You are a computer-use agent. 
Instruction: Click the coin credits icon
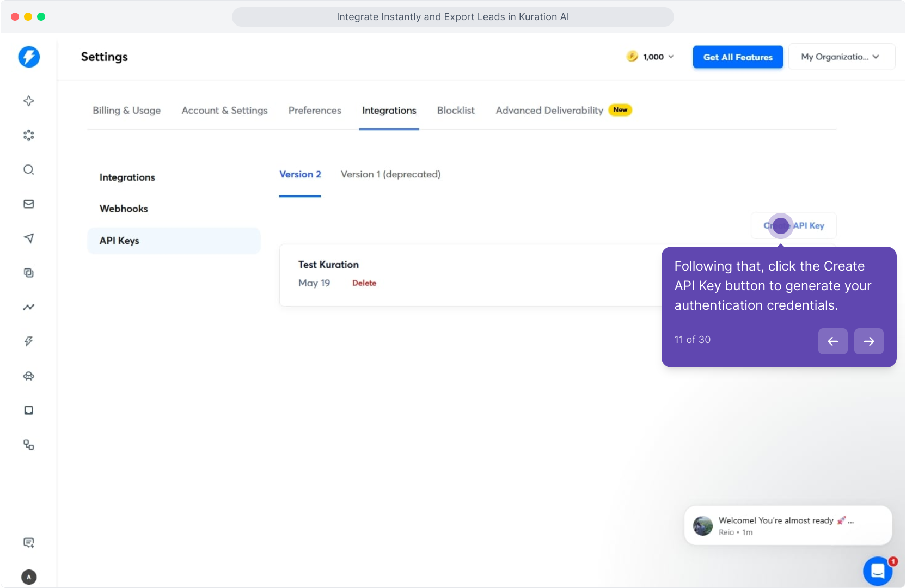click(x=632, y=56)
